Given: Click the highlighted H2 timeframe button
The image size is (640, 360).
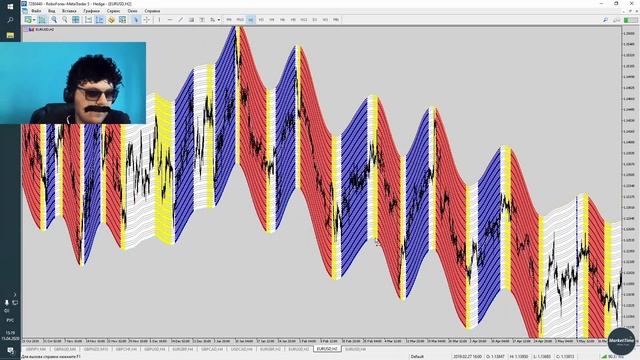Looking at the screenshot, I should [251, 20].
